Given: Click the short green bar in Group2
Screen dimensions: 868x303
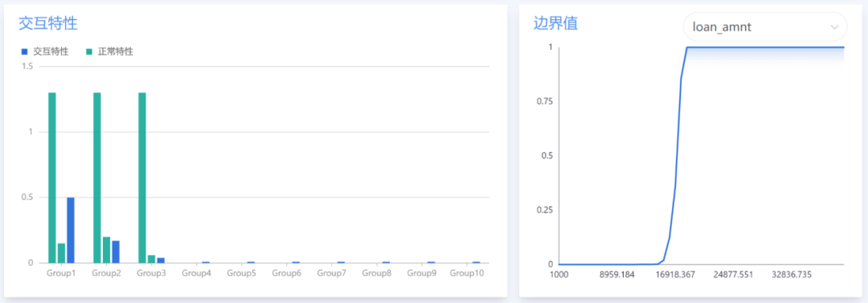Looking at the screenshot, I should (x=106, y=250).
